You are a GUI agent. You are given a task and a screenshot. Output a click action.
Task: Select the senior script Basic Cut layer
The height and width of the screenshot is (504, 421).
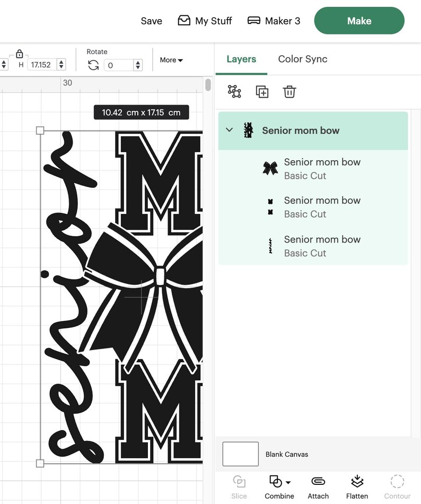tap(313, 246)
